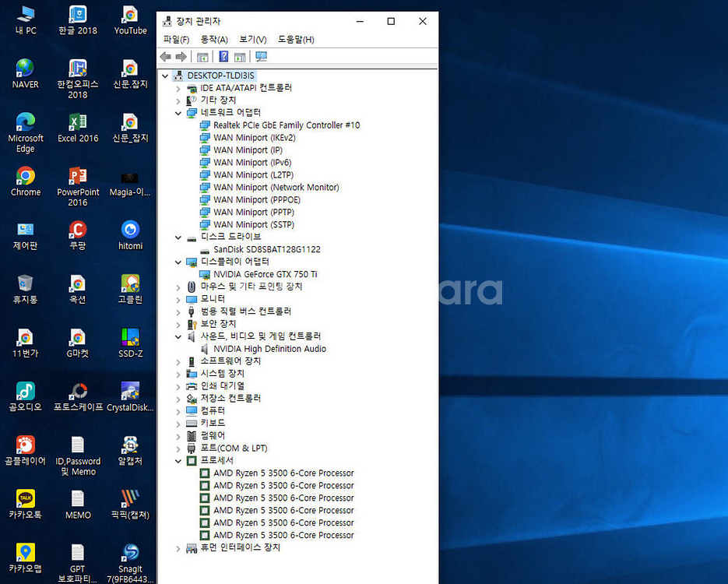Click the SnagIt desktop icon
The width and height of the screenshot is (728, 584).
click(131, 563)
